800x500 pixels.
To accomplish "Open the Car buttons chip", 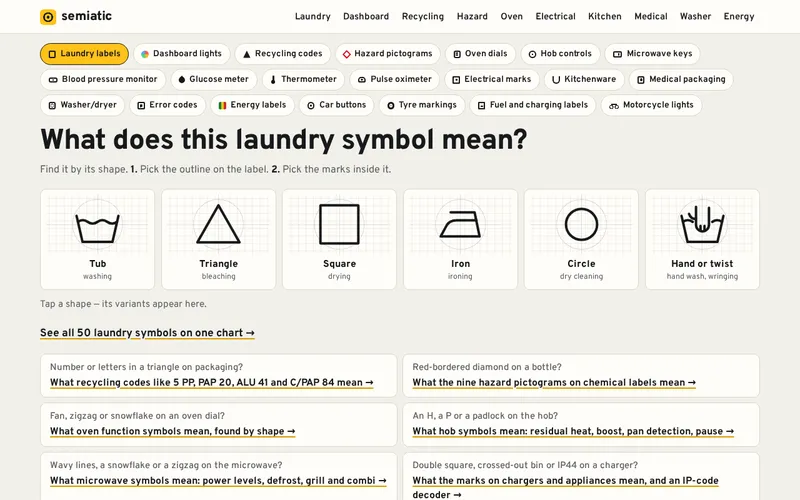I will click(x=337, y=105).
